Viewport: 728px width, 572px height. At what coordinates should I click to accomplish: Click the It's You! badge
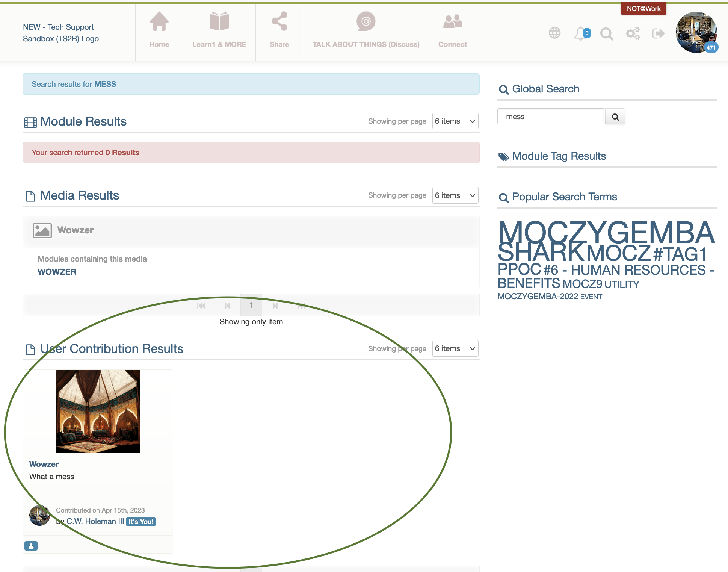click(x=141, y=522)
